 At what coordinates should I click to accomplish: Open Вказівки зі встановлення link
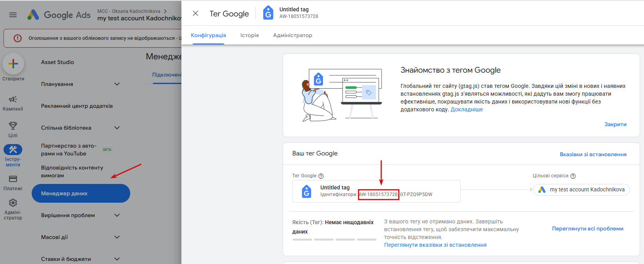point(593,155)
